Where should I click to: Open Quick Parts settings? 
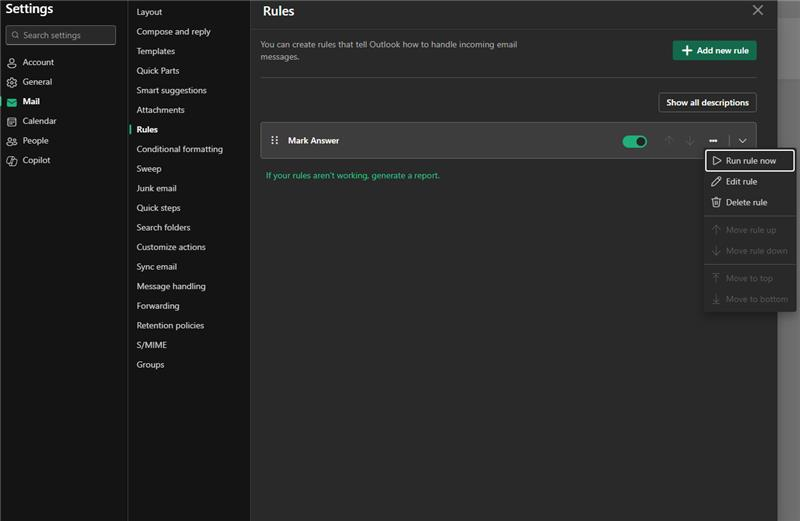pos(158,71)
